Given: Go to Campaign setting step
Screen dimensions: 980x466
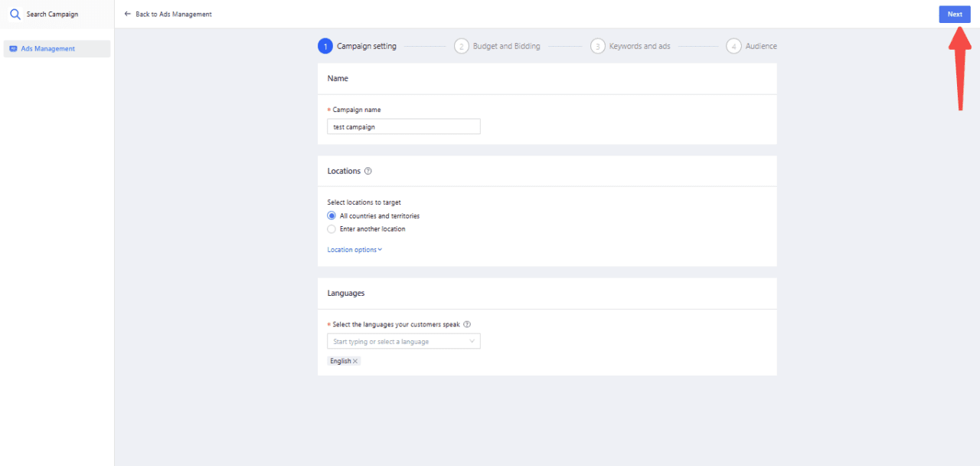Looking at the screenshot, I should [358, 46].
